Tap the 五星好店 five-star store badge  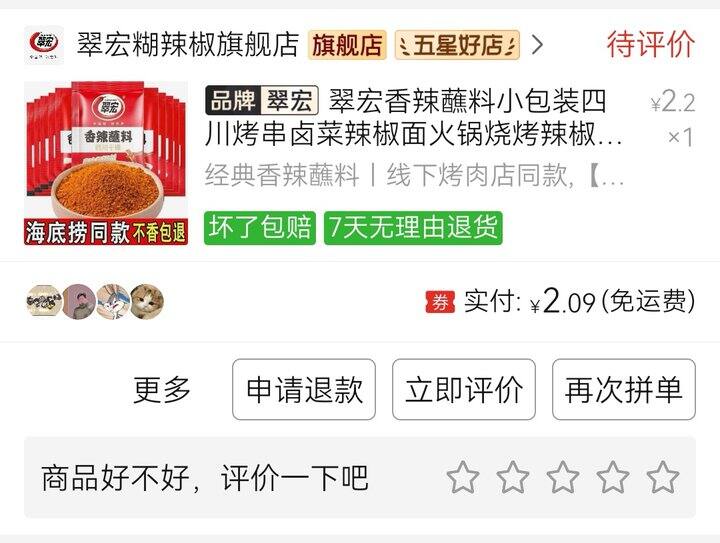pos(457,45)
